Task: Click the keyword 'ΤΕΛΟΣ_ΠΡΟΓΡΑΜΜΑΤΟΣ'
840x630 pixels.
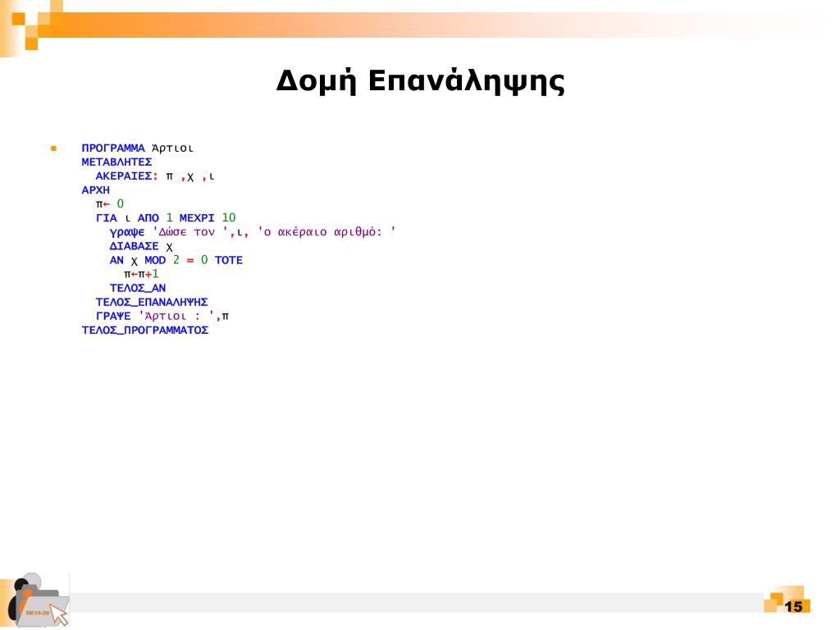Action: [144, 330]
